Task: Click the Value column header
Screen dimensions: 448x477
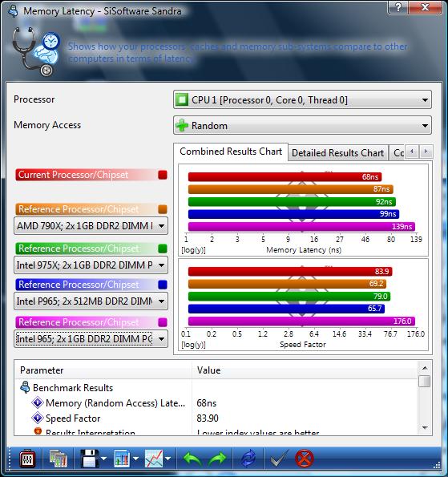Action: click(x=305, y=370)
